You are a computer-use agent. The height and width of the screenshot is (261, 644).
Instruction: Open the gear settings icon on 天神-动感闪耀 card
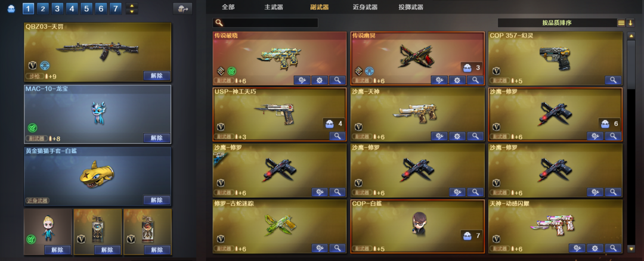tap(595, 248)
